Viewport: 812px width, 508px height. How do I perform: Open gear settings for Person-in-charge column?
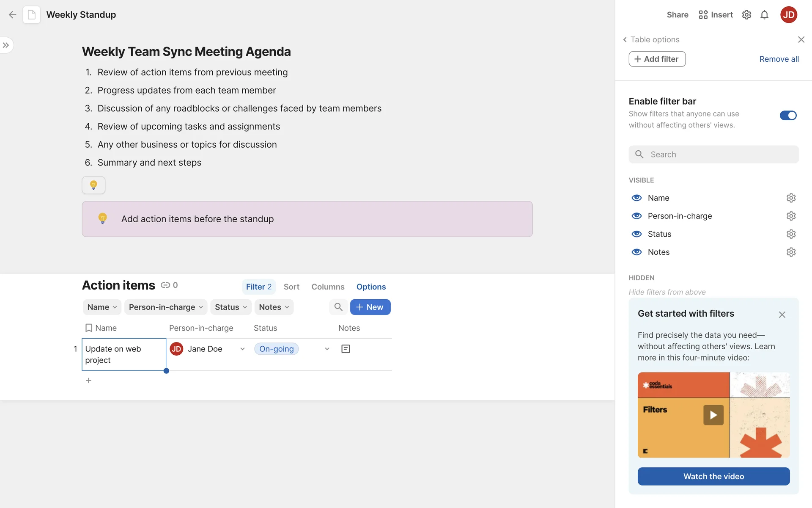791,216
